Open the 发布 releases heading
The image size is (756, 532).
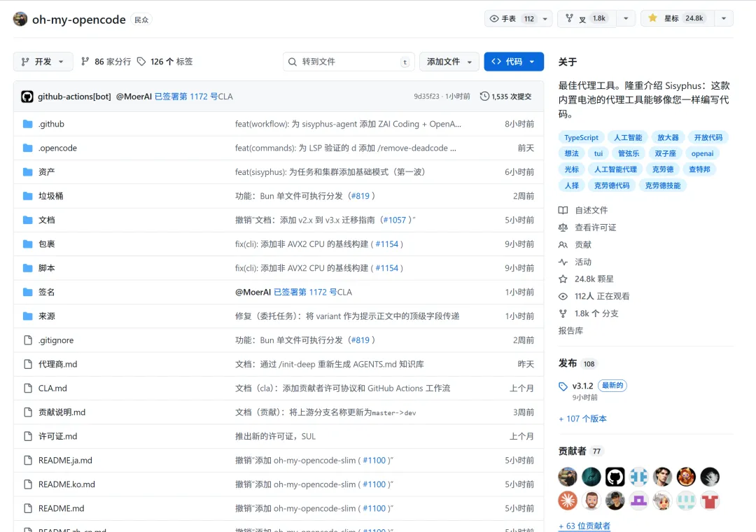(568, 363)
